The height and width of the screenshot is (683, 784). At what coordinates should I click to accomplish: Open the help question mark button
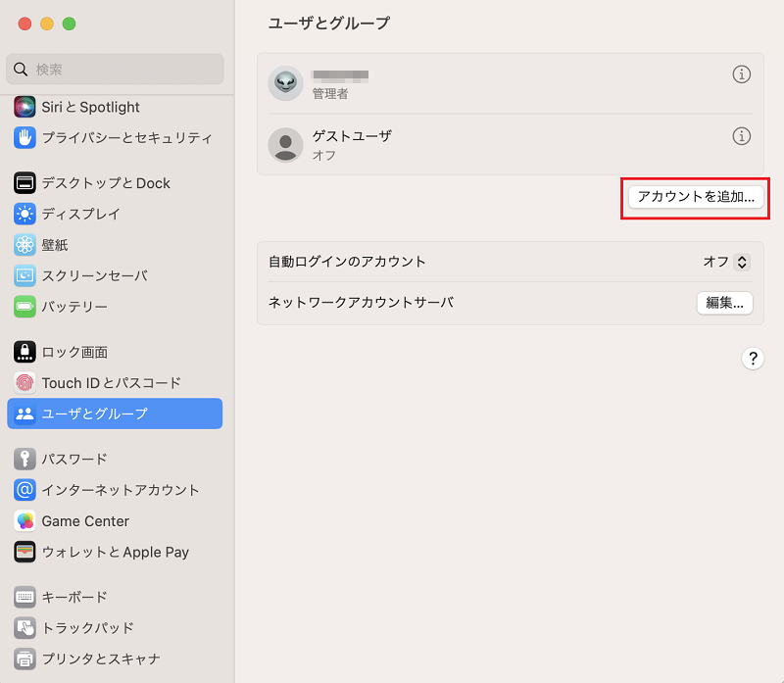[753, 359]
